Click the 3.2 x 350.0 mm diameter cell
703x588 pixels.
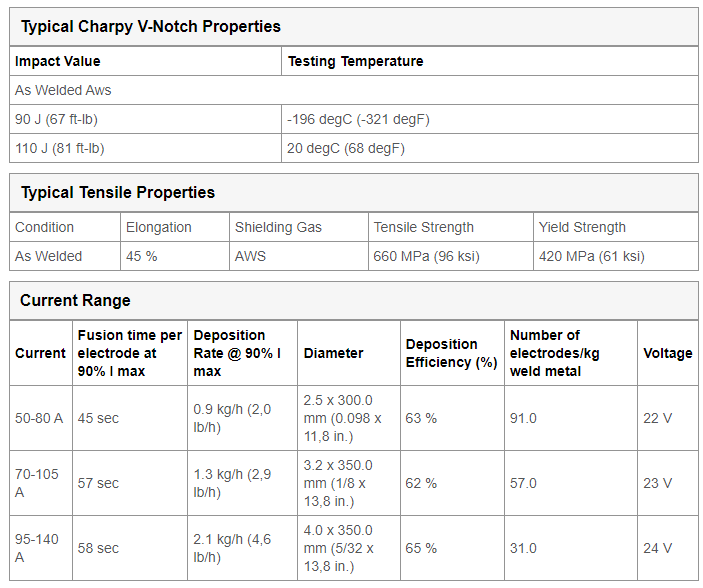349,483
